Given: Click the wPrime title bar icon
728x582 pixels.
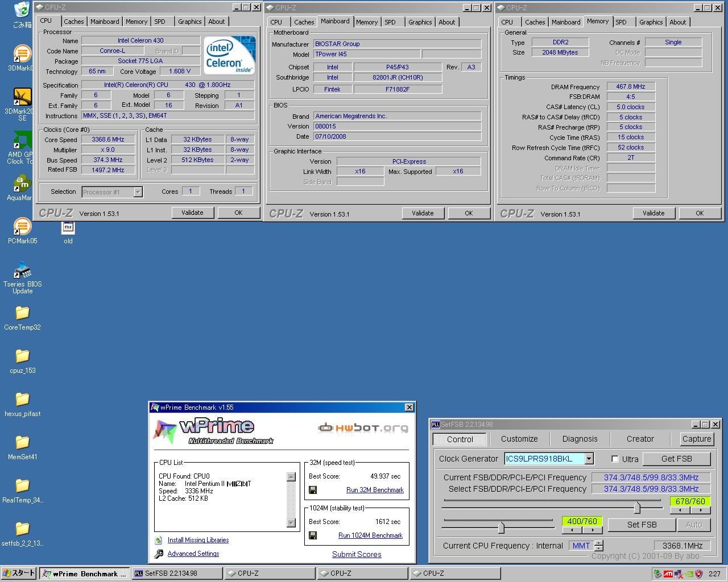Looking at the screenshot, I should (155, 408).
